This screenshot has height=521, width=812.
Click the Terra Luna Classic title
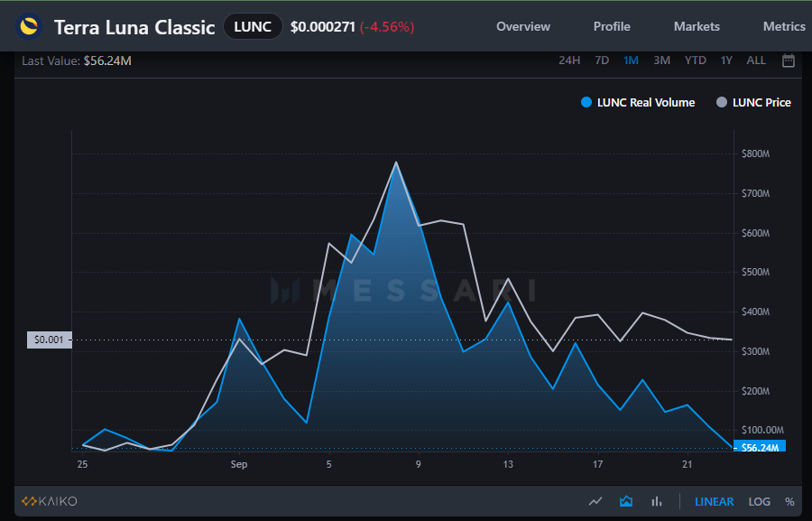click(134, 27)
